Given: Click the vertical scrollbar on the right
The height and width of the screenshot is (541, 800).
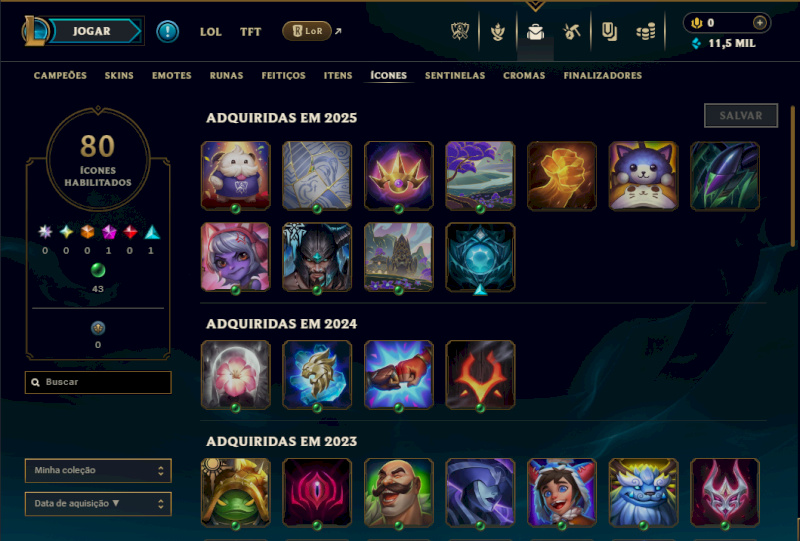Looking at the screenshot, I should [x=792, y=176].
